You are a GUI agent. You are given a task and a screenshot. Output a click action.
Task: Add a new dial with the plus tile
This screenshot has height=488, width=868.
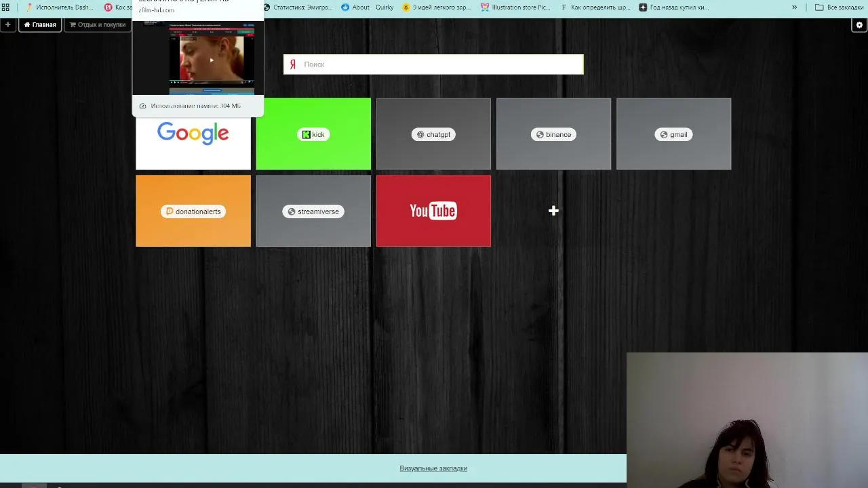(553, 211)
